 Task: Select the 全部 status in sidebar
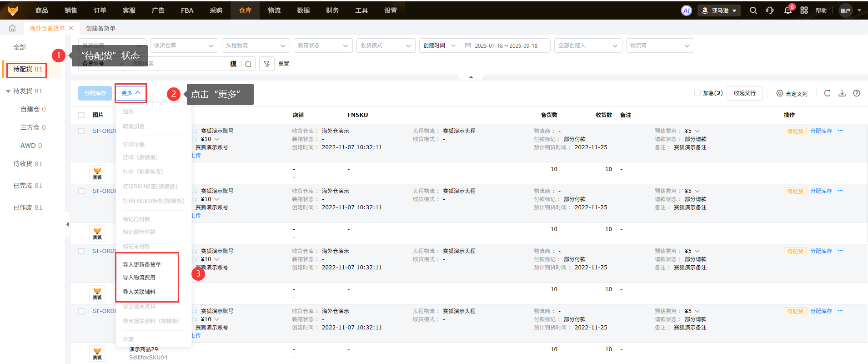[20, 47]
